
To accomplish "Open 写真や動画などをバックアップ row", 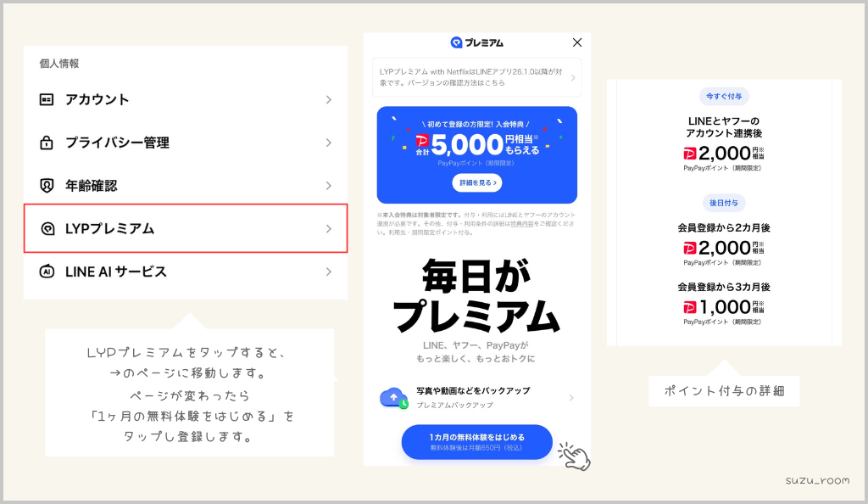I will [x=476, y=398].
